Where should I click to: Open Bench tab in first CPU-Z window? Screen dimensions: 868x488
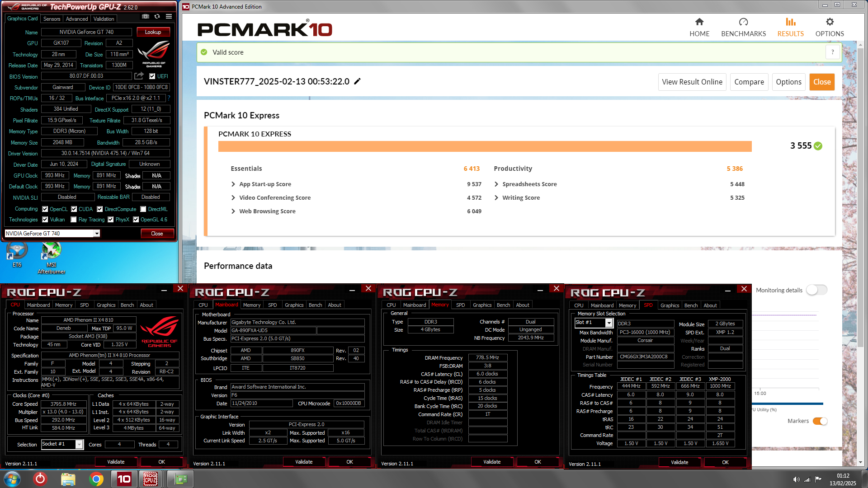127,305
